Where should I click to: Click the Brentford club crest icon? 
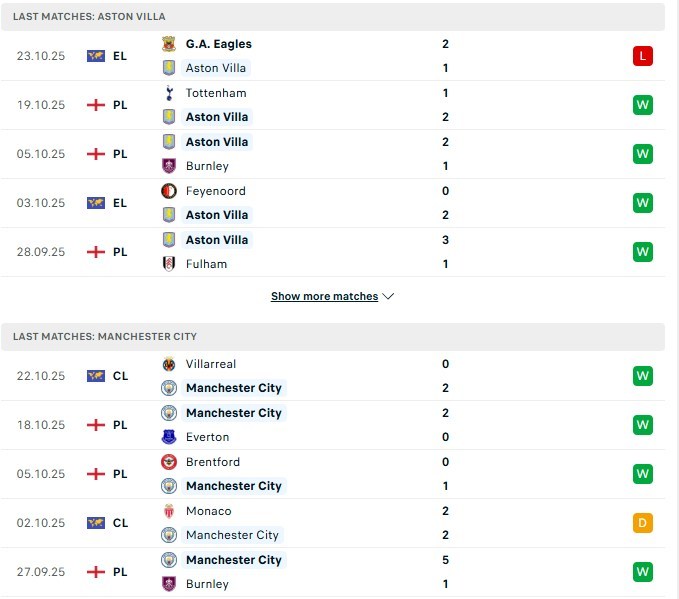tap(168, 462)
